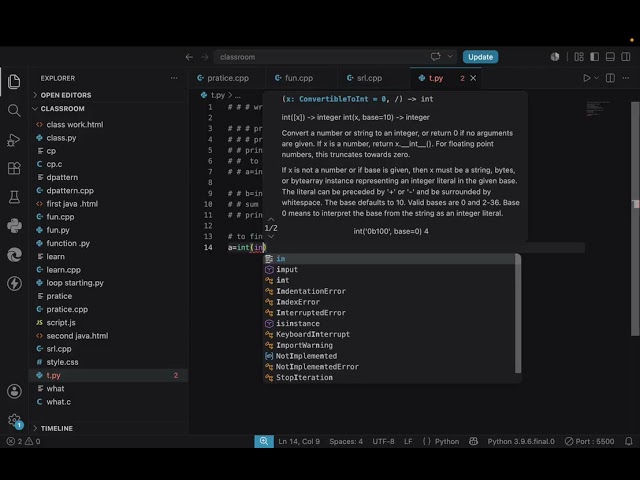Image resolution: width=640 pixels, height=480 pixels.
Task: Open the Manage gear icon
Action: coord(14,420)
